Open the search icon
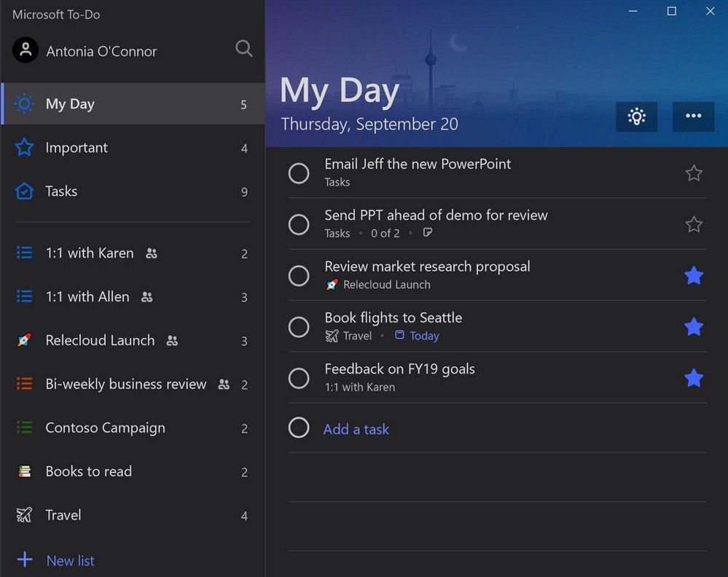This screenshot has height=577, width=728. (244, 49)
